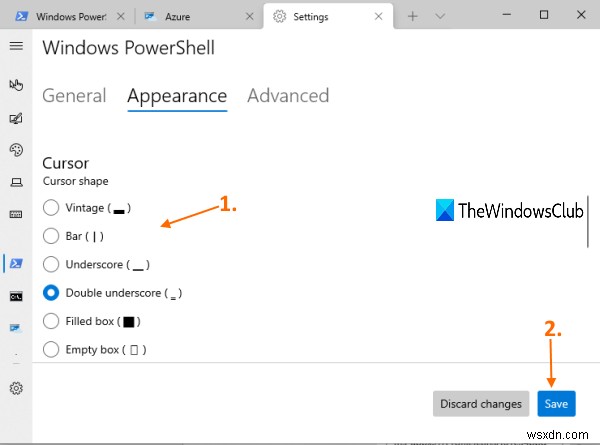Expand the new tab profile dropdown
600x445 pixels.
point(440,16)
